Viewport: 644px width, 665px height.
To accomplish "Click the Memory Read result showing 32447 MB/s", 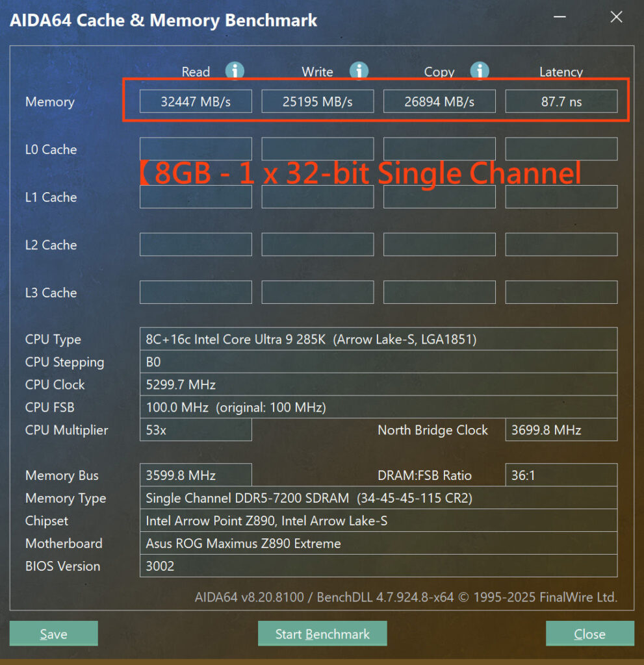I will click(195, 101).
